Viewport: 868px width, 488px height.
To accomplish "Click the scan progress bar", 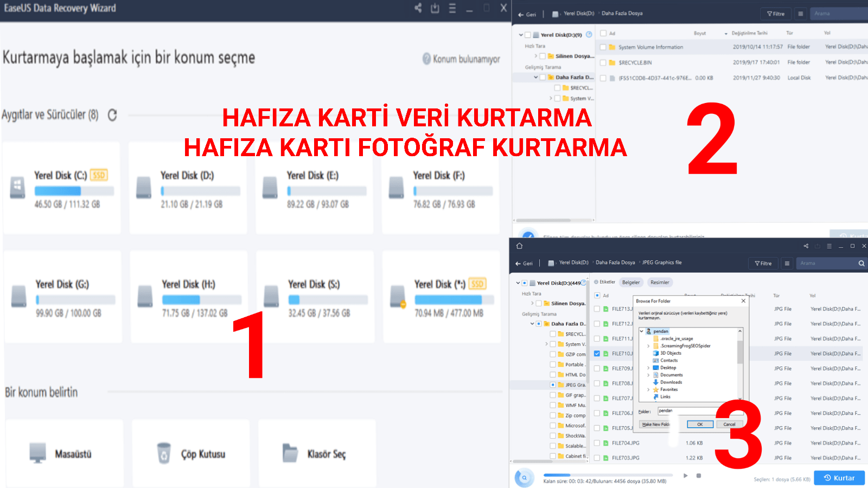I will (608, 475).
